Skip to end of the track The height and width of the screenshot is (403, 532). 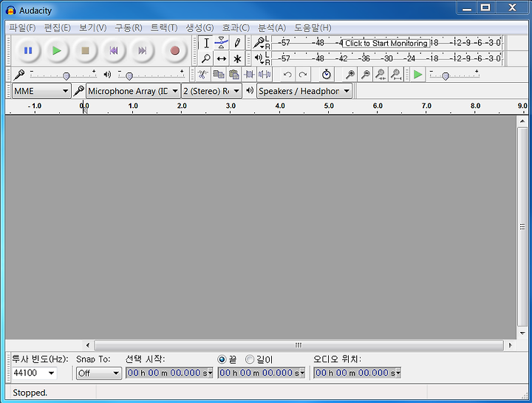tap(142, 50)
